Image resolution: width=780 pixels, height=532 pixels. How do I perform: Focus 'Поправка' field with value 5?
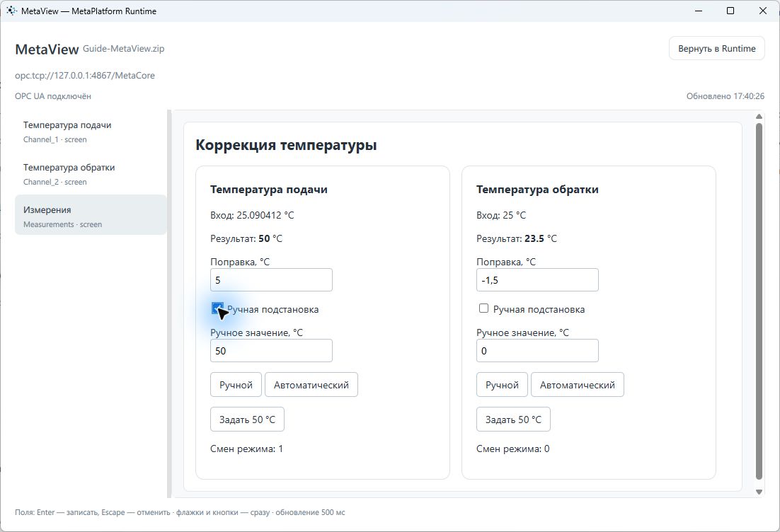[x=271, y=280]
